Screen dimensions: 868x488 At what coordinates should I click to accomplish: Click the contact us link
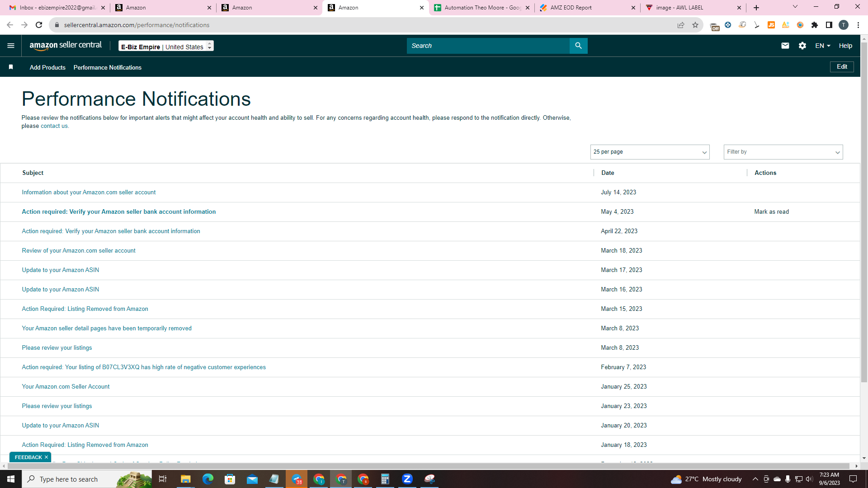[54, 126]
